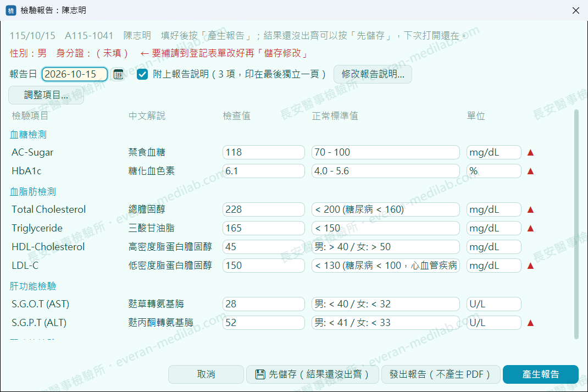588x392 pixels.
Task: Click the 修改報告說明... button
Action: pos(373,74)
